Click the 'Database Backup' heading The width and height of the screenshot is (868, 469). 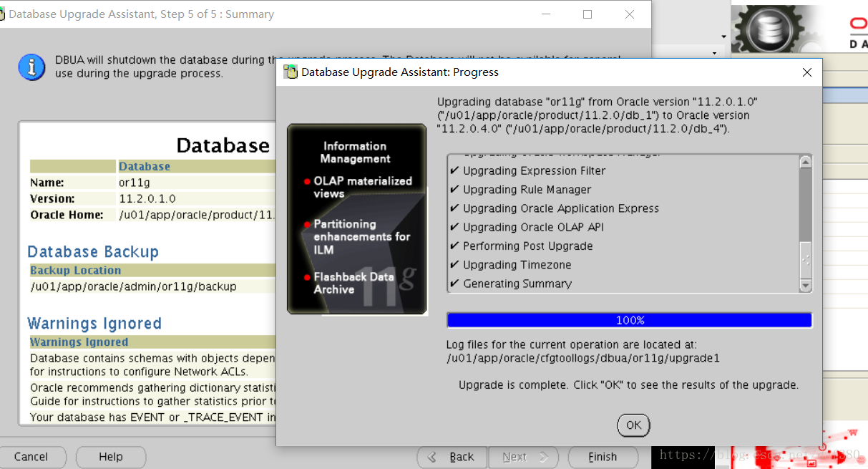coord(93,252)
